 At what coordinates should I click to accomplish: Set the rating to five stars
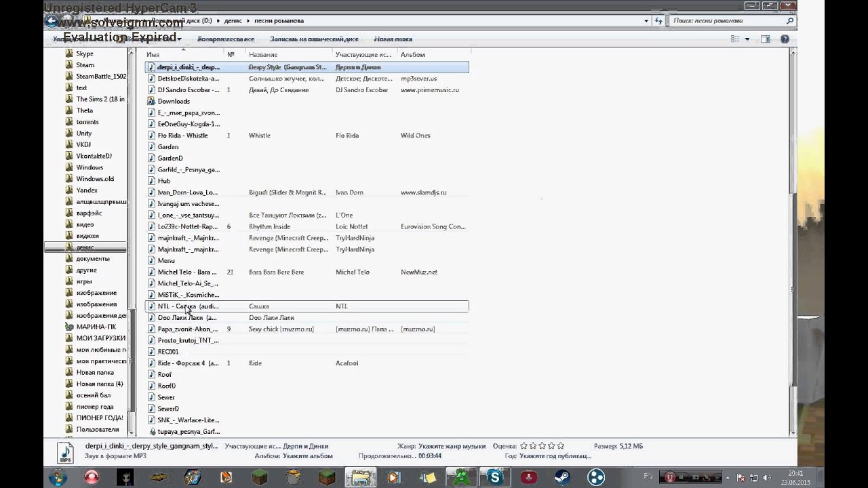[x=560, y=446]
